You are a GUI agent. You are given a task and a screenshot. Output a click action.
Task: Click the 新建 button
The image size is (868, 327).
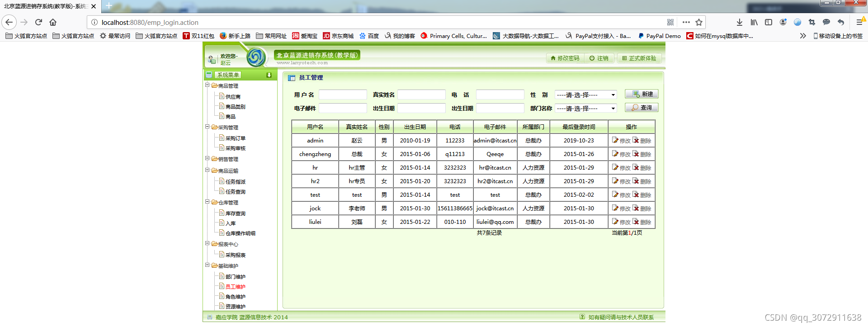tap(642, 94)
